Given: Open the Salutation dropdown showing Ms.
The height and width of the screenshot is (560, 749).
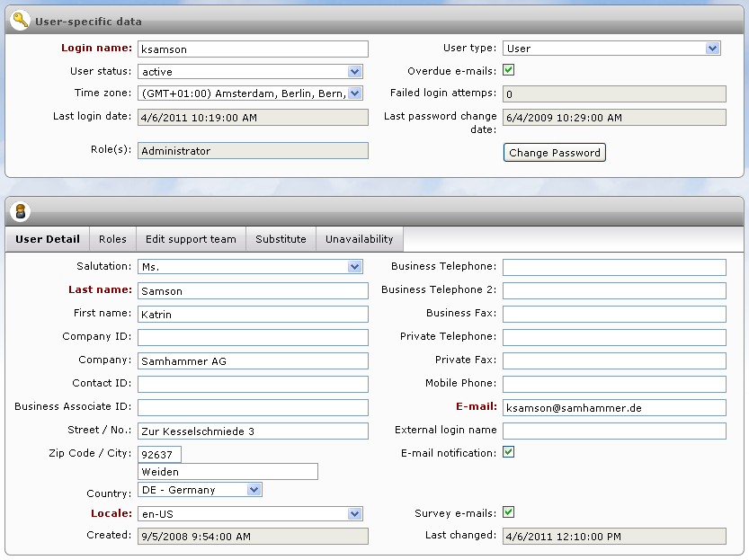Looking at the screenshot, I should (x=252, y=266).
